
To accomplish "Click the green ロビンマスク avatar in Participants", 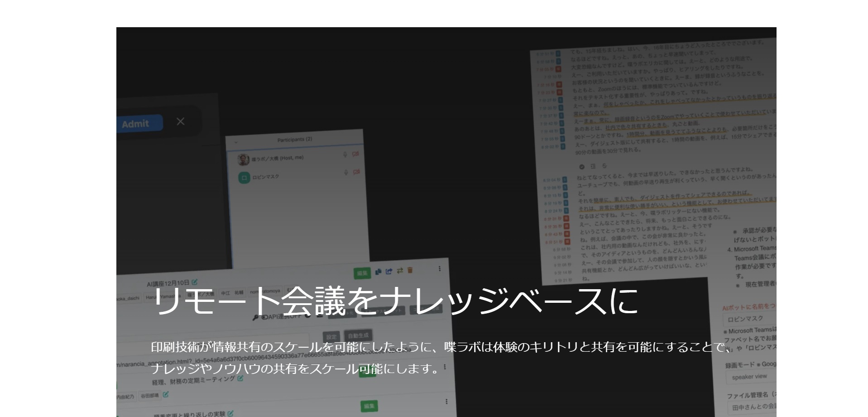I will pyautogui.click(x=244, y=178).
